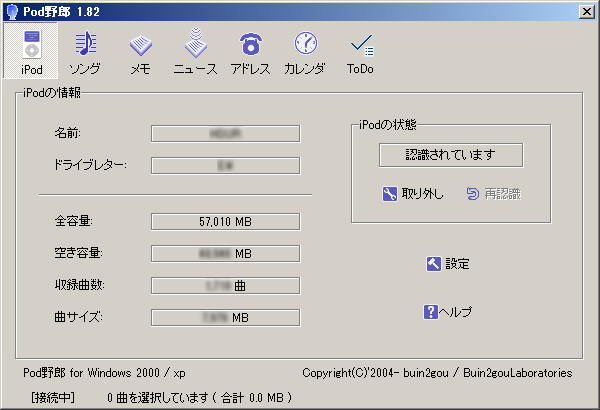Click the ドライブレター (Drive letter) field
The height and width of the screenshot is (410, 600).
225,165
